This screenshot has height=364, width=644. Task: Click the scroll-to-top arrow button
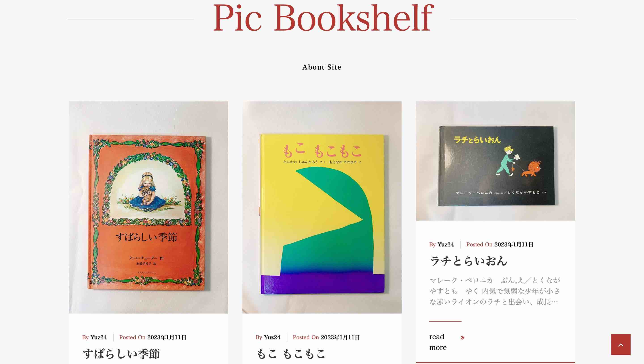pyautogui.click(x=621, y=344)
